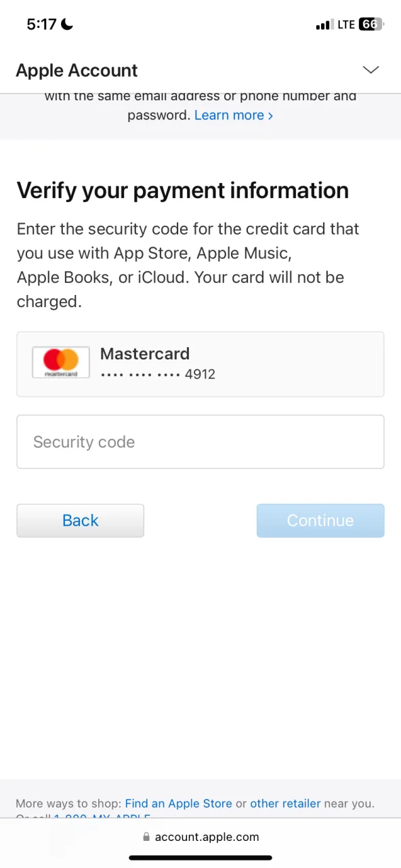
Task: Expand the Apple Account chevron menu
Action: pos(371,70)
